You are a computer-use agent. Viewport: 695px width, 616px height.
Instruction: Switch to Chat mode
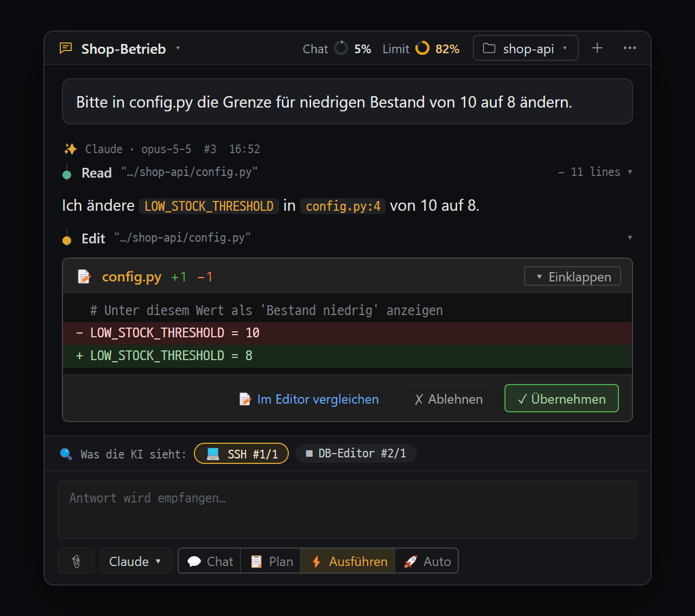210,561
